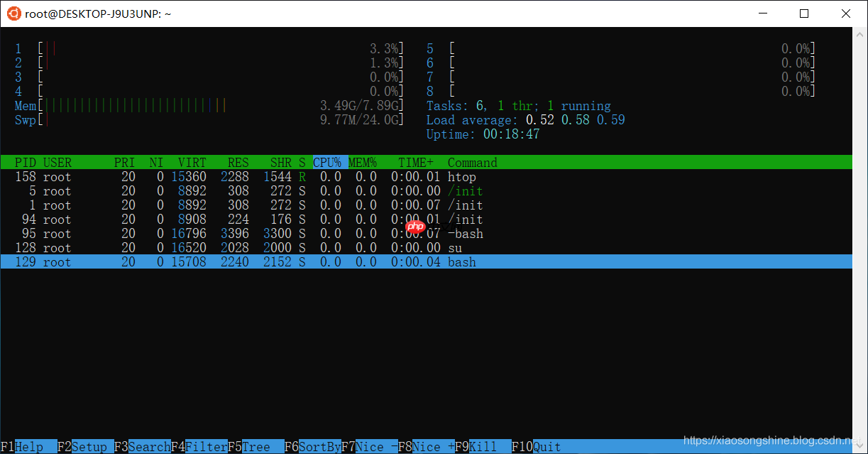Viewport: 868px width, 454px height.
Task: Sort by the NI column header
Action: point(157,163)
